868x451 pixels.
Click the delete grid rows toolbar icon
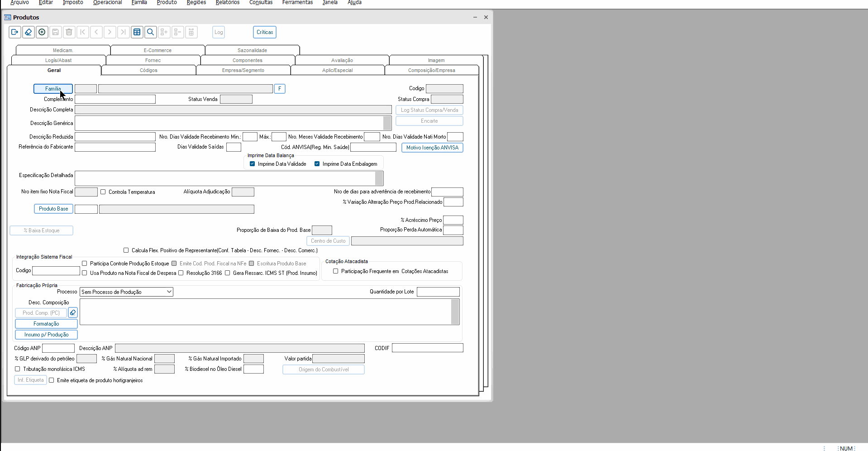pos(191,32)
